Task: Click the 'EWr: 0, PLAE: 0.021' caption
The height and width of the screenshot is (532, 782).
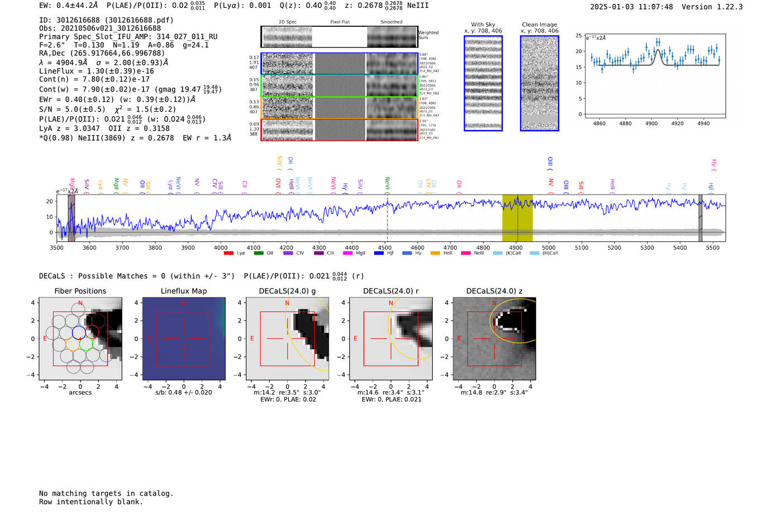Action: [391, 399]
